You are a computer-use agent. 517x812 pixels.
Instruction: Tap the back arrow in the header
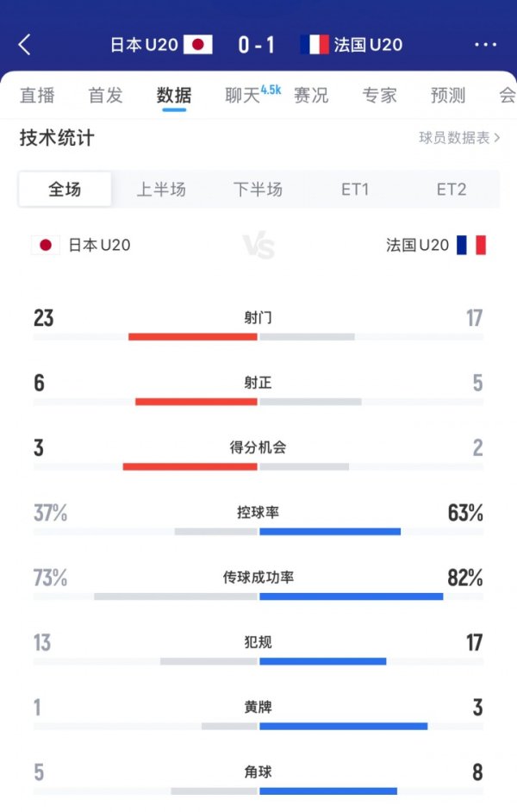point(25,43)
